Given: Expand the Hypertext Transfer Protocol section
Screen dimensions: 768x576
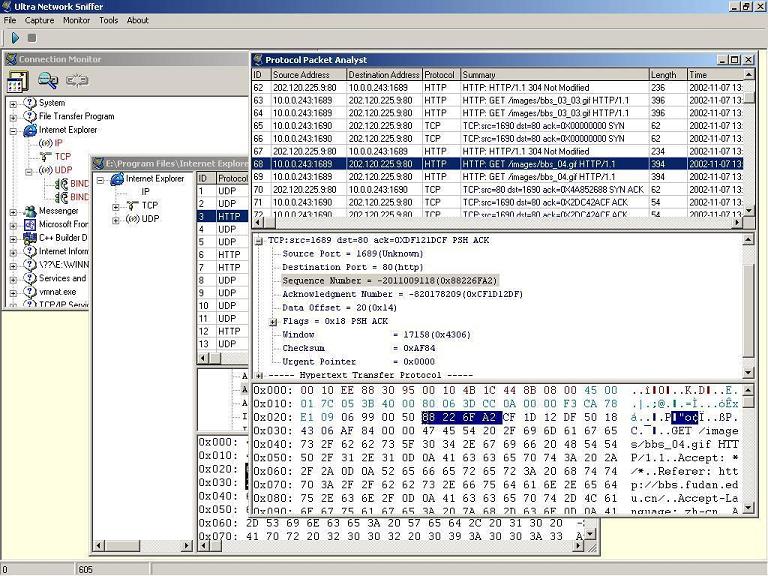Looking at the screenshot, I should 259,376.
